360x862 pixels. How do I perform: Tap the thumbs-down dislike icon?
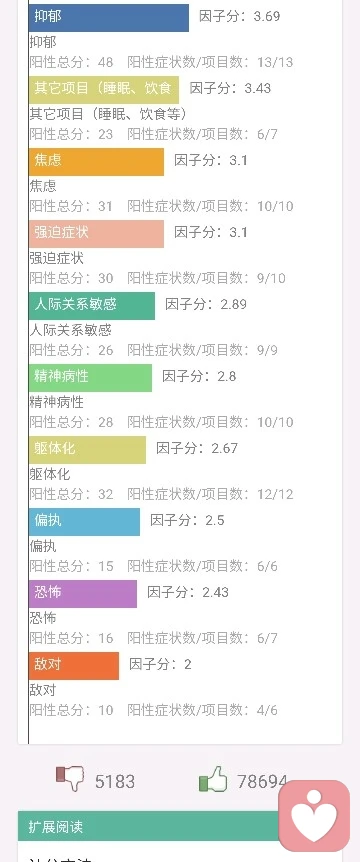tap(70, 779)
